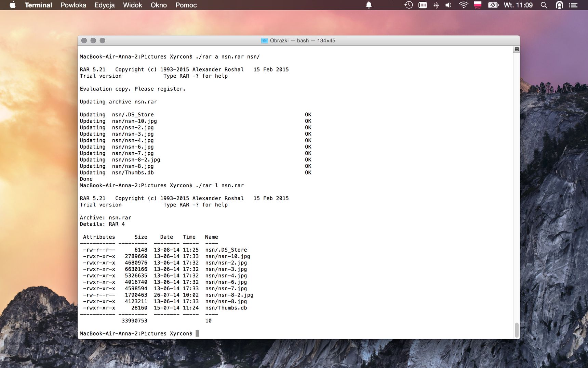Click the 'Size' column header
588x368 pixels.
pyautogui.click(x=141, y=237)
